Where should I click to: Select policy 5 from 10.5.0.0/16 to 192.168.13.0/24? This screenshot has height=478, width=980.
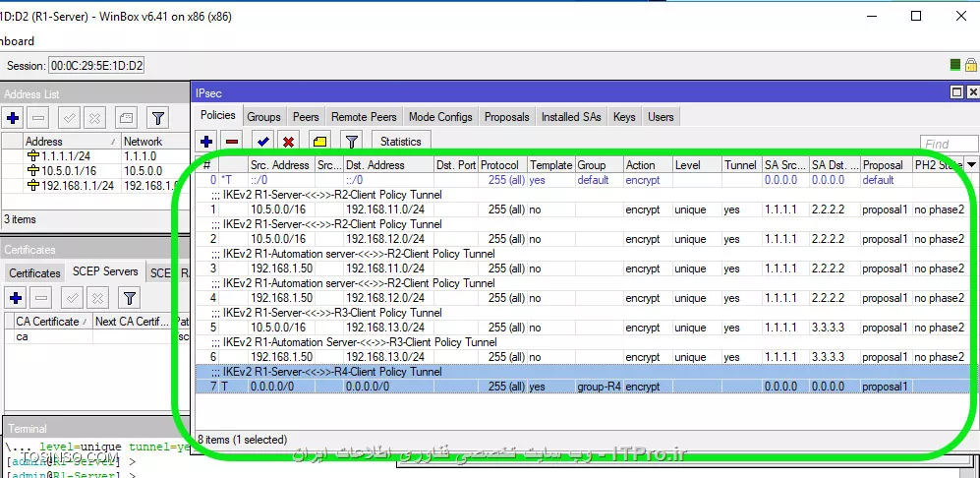pos(584,328)
